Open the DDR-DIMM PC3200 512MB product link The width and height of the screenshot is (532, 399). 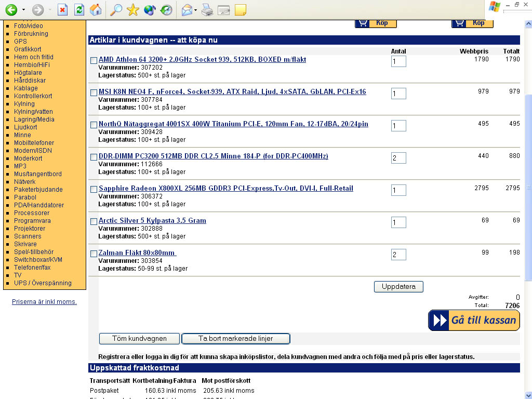(x=214, y=156)
